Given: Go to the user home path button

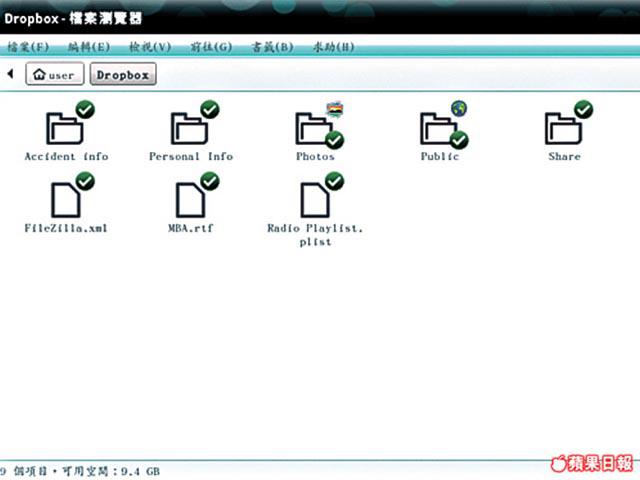Looking at the screenshot, I should [55, 74].
